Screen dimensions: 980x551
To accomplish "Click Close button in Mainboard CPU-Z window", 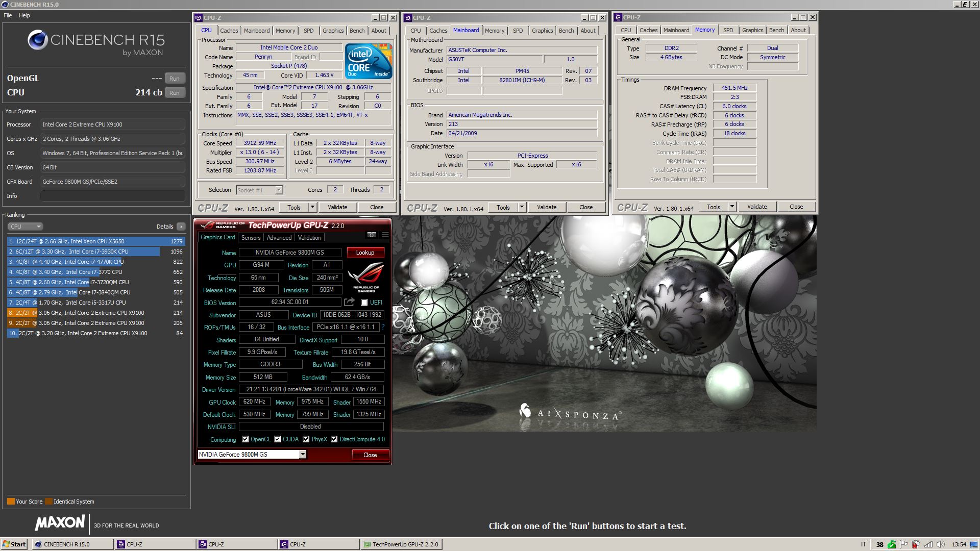I will pyautogui.click(x=586, y=207).
